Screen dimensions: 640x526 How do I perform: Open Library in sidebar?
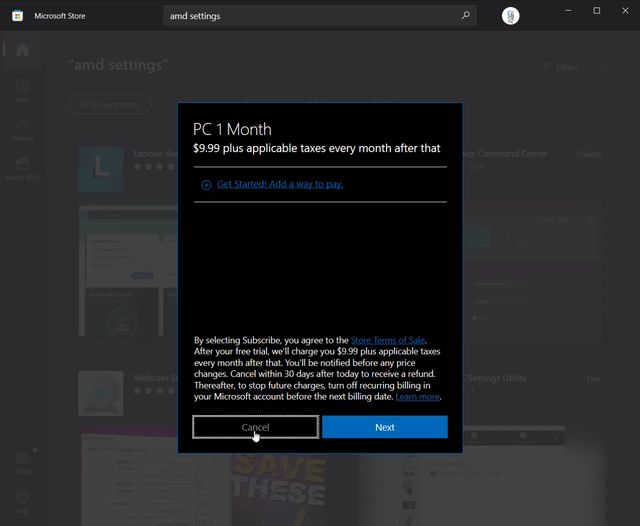pyautogui.click(x=22, y=463)
